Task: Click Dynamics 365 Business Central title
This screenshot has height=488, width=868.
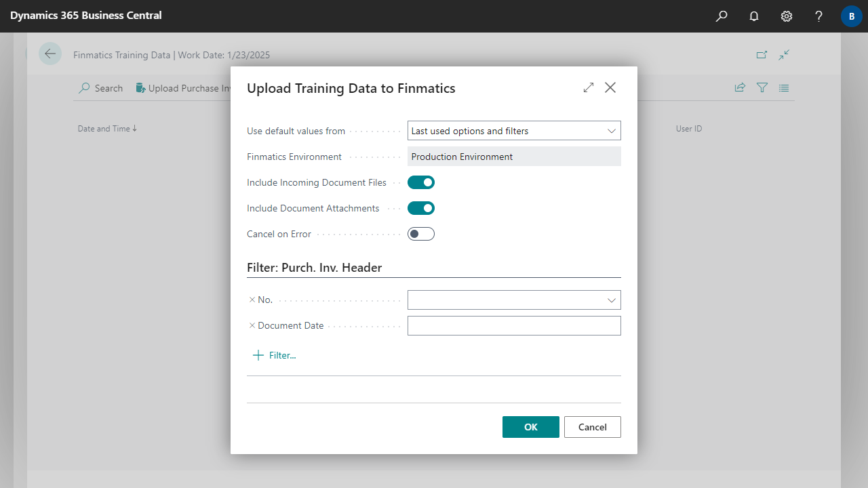Action: (x=86, y=15)
